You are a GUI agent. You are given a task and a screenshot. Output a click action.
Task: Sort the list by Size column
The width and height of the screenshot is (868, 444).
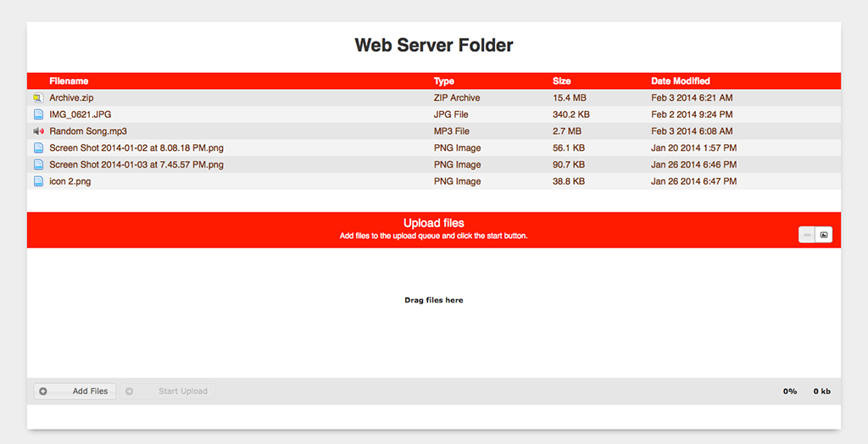click(x=562, y=81)
